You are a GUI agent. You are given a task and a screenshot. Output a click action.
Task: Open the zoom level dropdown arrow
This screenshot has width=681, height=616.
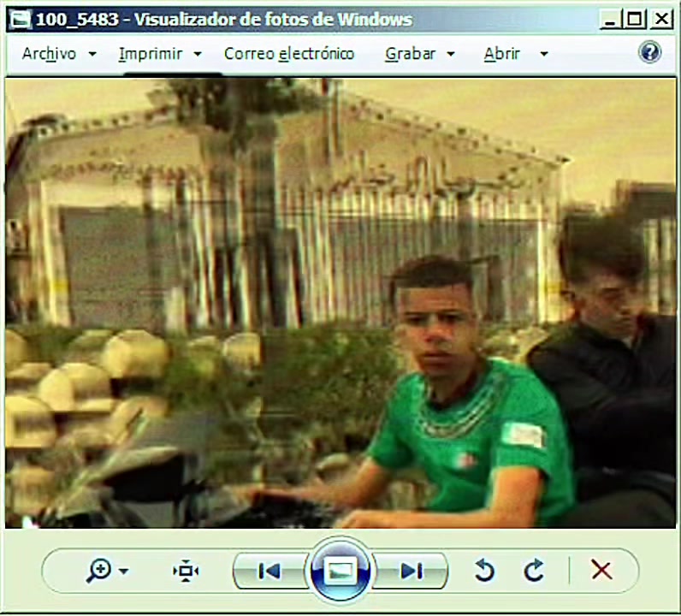tap(124, 572)
